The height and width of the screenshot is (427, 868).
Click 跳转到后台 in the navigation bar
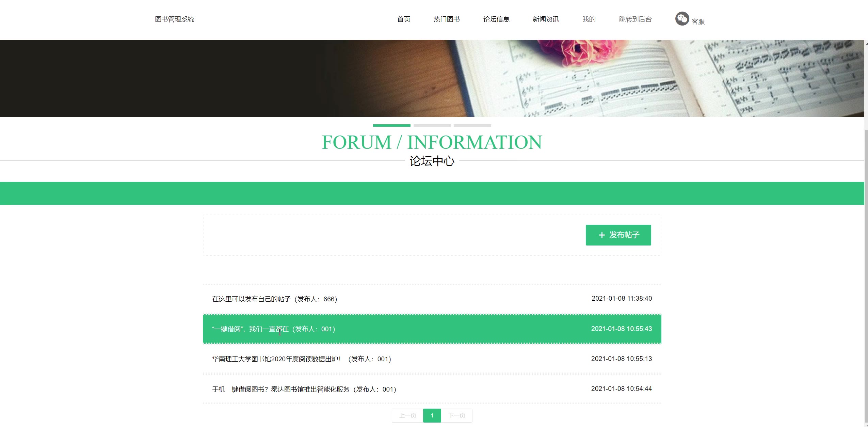635,19
